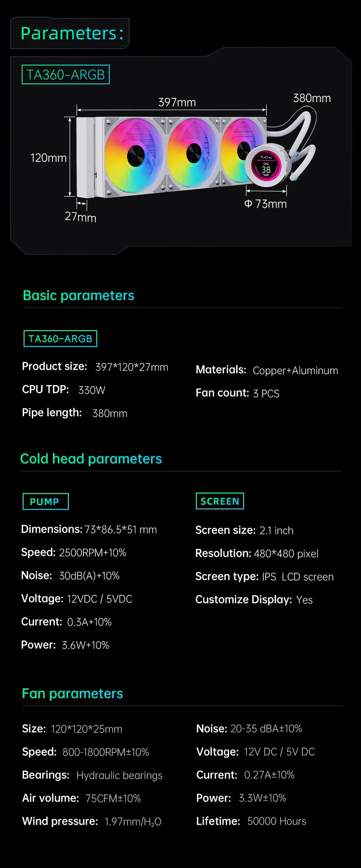Click the PUMP section badge
The width and height of the screenshot is (361, 868).
(45, 502)
